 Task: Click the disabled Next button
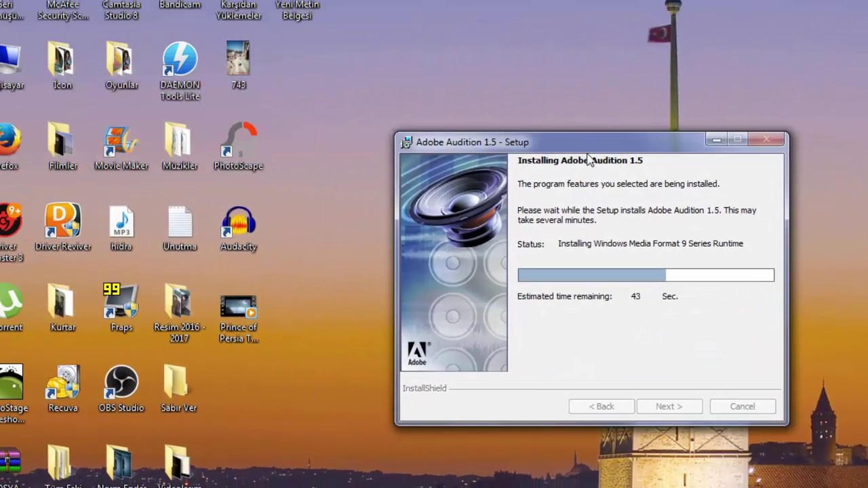pyautogui.click(x=669, y=406)
